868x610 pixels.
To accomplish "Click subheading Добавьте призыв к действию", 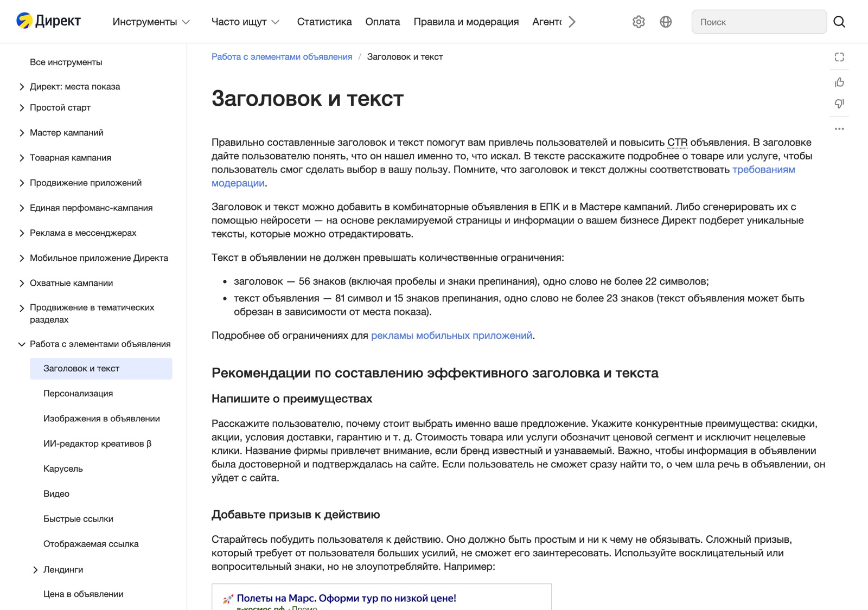I will point(296,515).
